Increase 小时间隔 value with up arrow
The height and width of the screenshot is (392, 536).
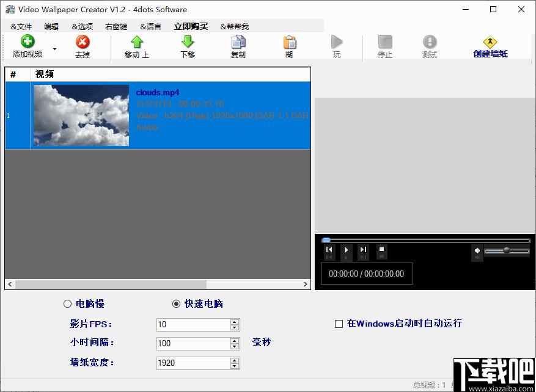pyautogui.click(x=235, y=341)
